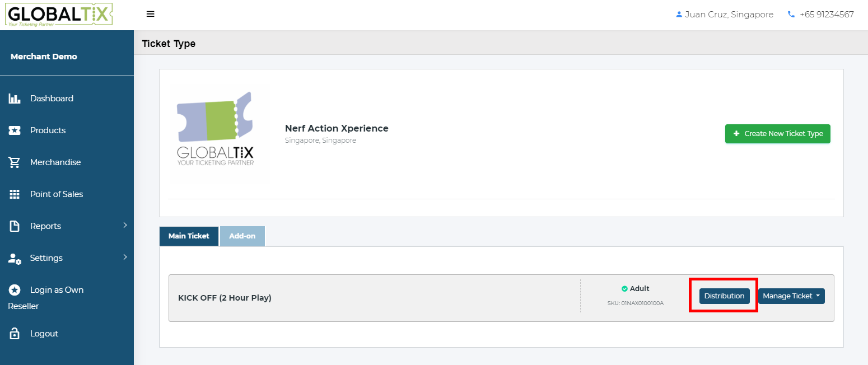This screenshot has height=365, width=868.
Task: Click the Singapore, Singapore location text
Action: pyautogui.click(x=320, y=141)
